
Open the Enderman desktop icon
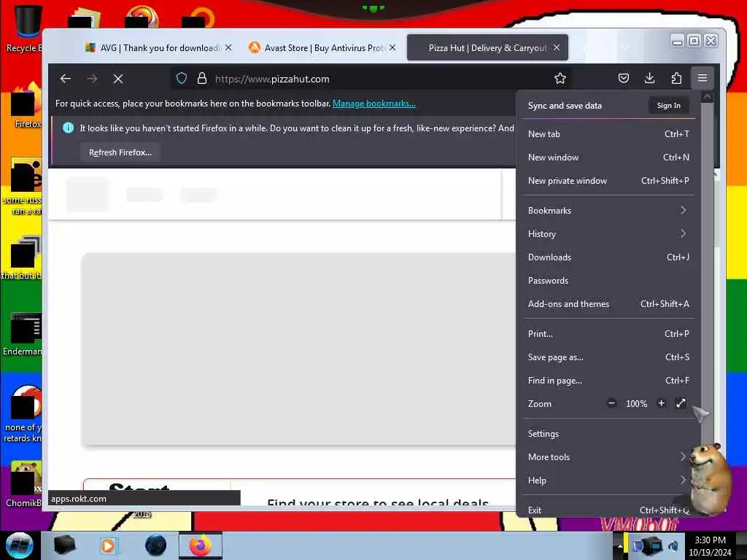pos(24,333)
